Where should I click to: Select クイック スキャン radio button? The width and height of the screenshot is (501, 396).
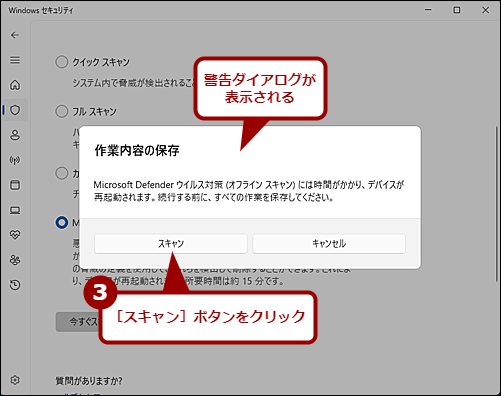[62, 62]
